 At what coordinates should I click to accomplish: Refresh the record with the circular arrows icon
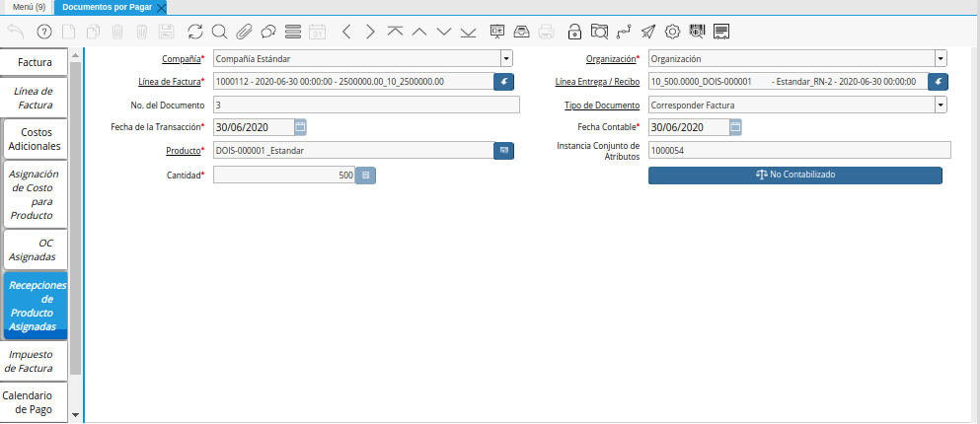pos(195,32)
